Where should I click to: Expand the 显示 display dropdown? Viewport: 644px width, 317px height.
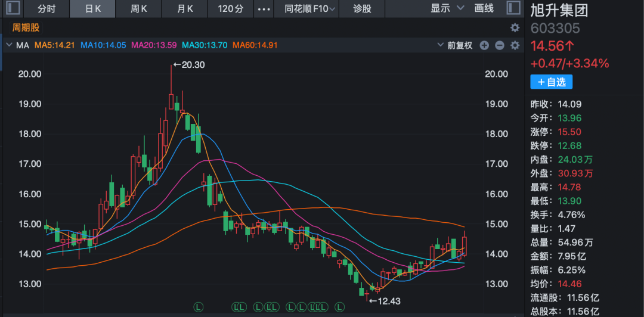tap(447, 8)
